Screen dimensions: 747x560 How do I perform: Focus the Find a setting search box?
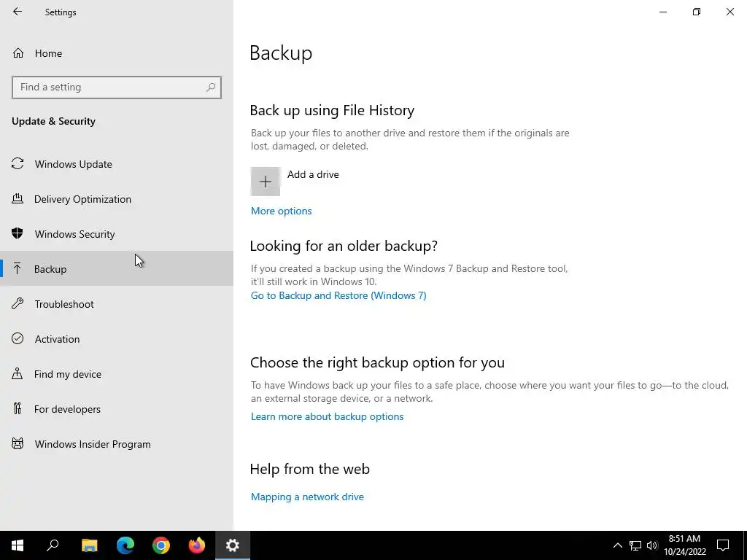[117, 87]
